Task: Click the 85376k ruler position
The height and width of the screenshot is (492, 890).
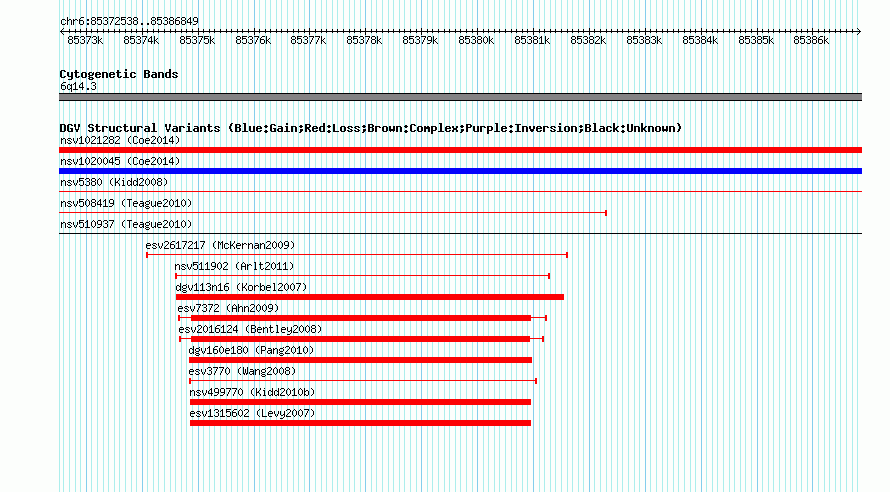Action: [253, 41]
